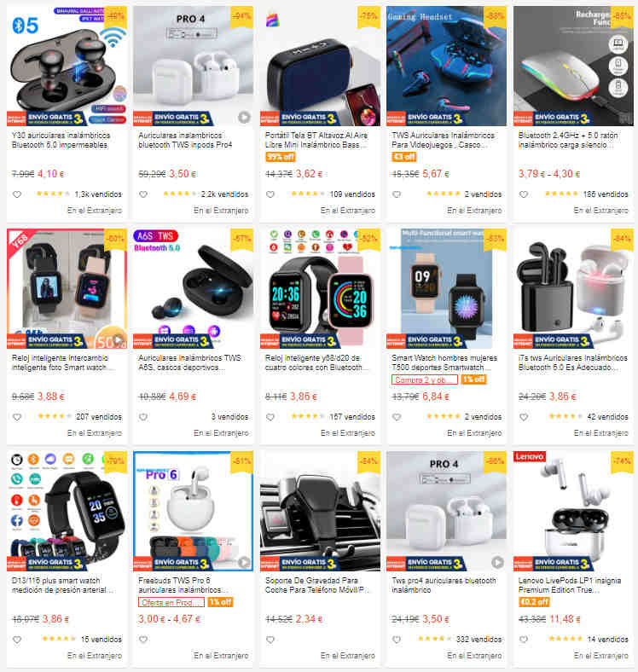Image resolution: width=638 pixels, height=672 pixels.
Task: Click the 11,48 € price of Lenovo LivePods
Action: pos(565,619)
